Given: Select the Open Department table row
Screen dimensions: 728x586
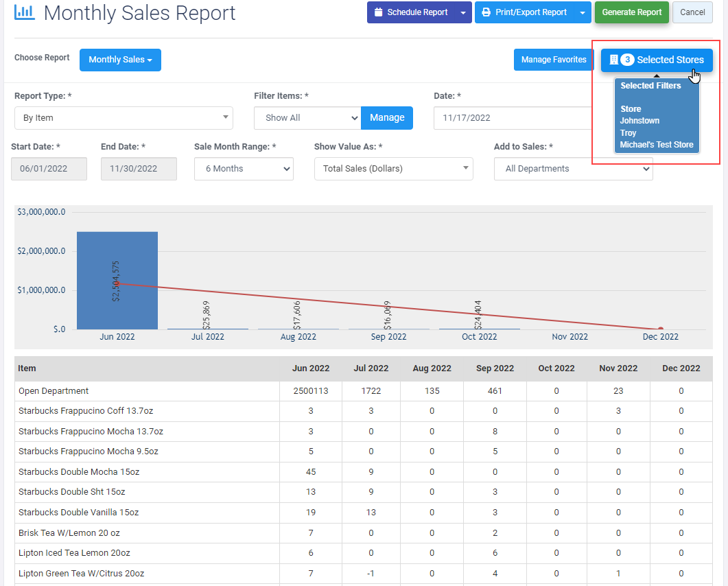Looking at the screenshot, I should [x=54, y=391].
